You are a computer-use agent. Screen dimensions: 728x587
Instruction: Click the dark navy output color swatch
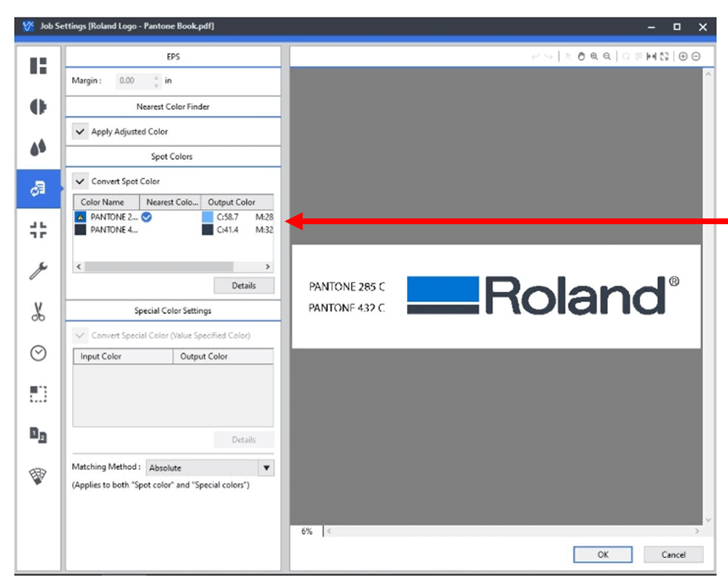coord(207,230)
